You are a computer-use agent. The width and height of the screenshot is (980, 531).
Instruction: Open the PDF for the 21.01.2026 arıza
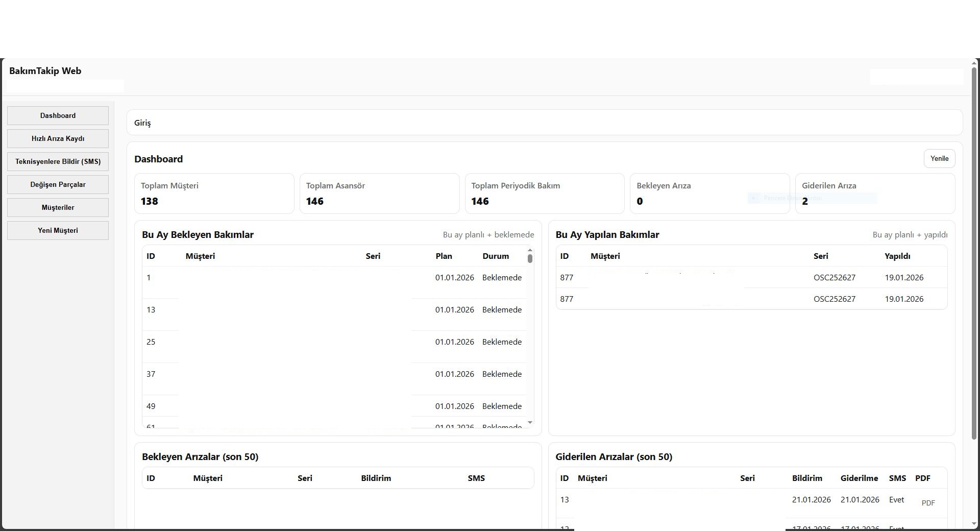[x=928, y=502]
